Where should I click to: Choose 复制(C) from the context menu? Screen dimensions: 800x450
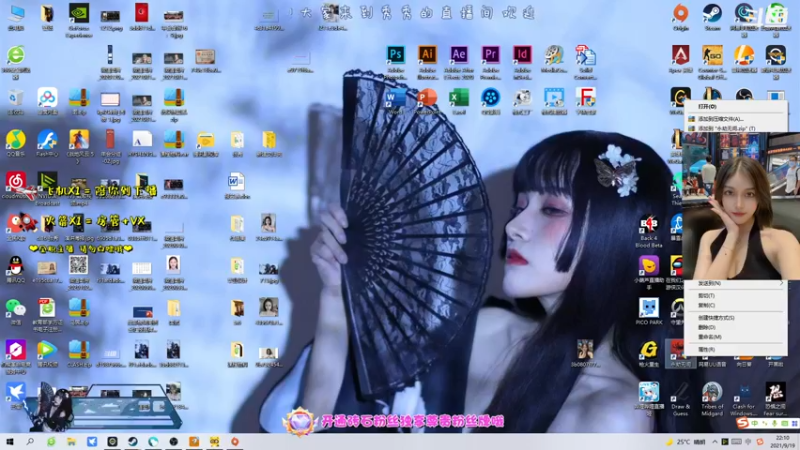[706, 305]
